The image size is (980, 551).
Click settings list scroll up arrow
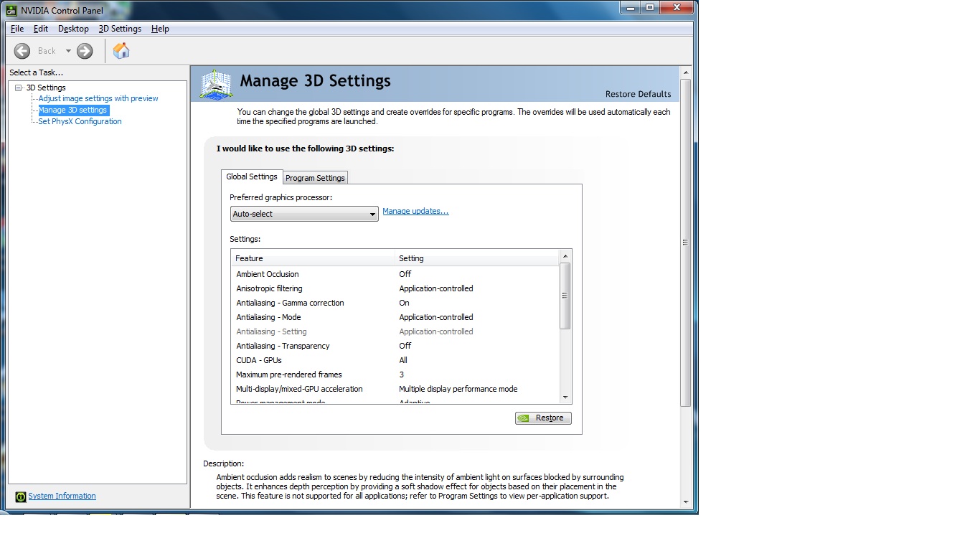click(x=565, y=256)
